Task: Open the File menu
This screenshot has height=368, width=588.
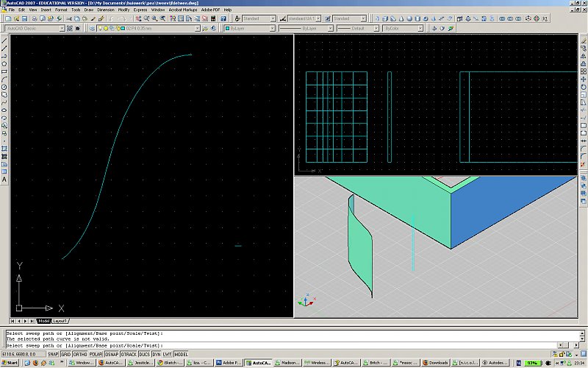Action: coord(11,10)
